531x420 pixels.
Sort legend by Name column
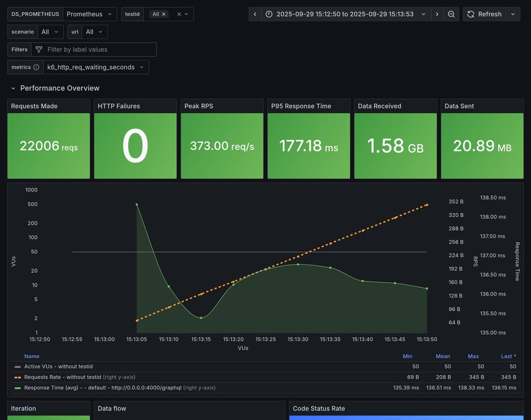(x=32, y=356)
